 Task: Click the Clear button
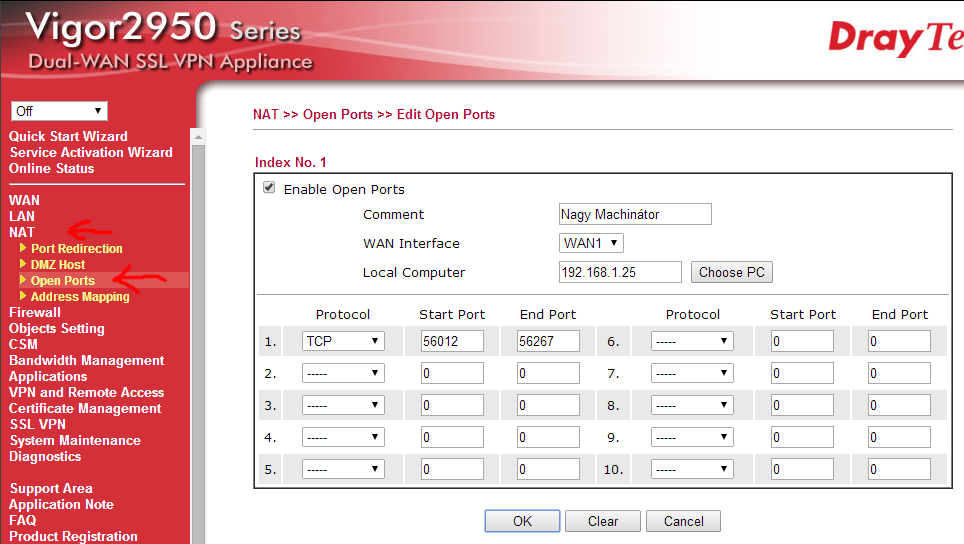602,521
